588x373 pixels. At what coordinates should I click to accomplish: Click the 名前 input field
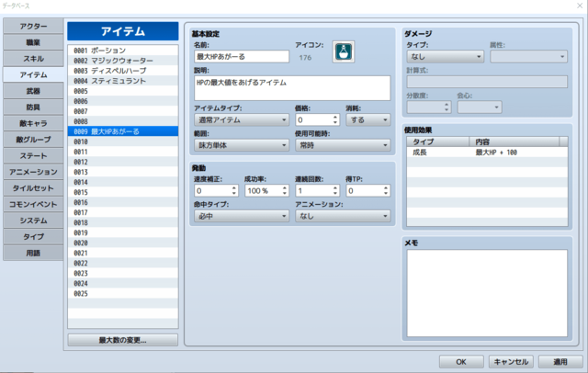point(242,57)
